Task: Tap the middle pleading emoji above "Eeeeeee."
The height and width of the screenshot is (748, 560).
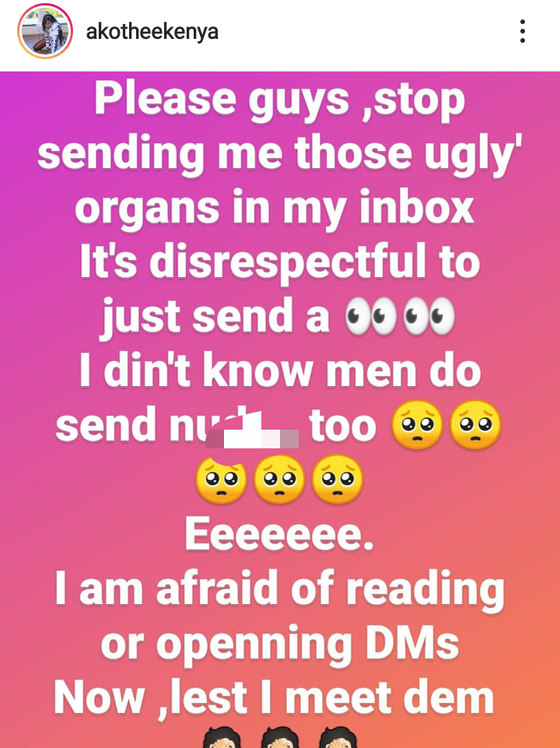Action: tap(279, 479)
